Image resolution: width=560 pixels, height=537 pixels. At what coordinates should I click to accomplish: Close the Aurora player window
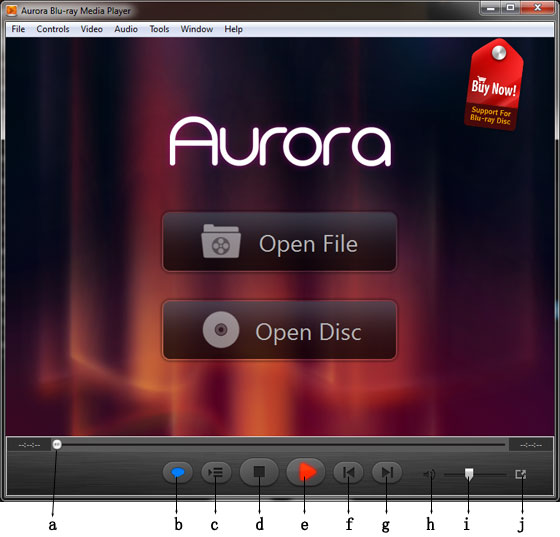pos(538,8)
